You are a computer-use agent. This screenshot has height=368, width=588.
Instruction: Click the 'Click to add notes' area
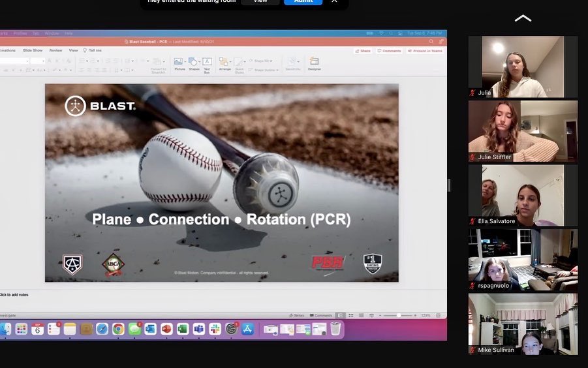coord(14,295)
